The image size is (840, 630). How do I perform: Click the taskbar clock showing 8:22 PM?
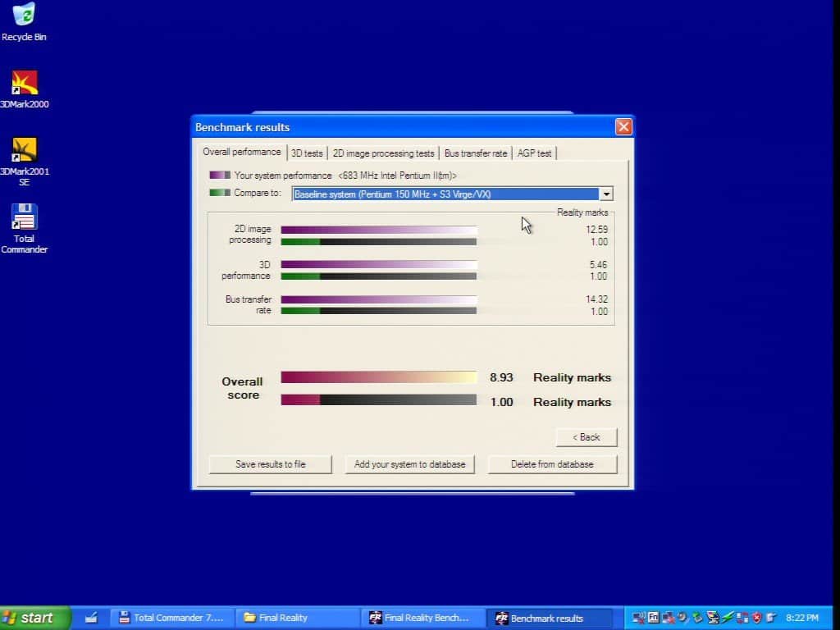tap(802, 618)
